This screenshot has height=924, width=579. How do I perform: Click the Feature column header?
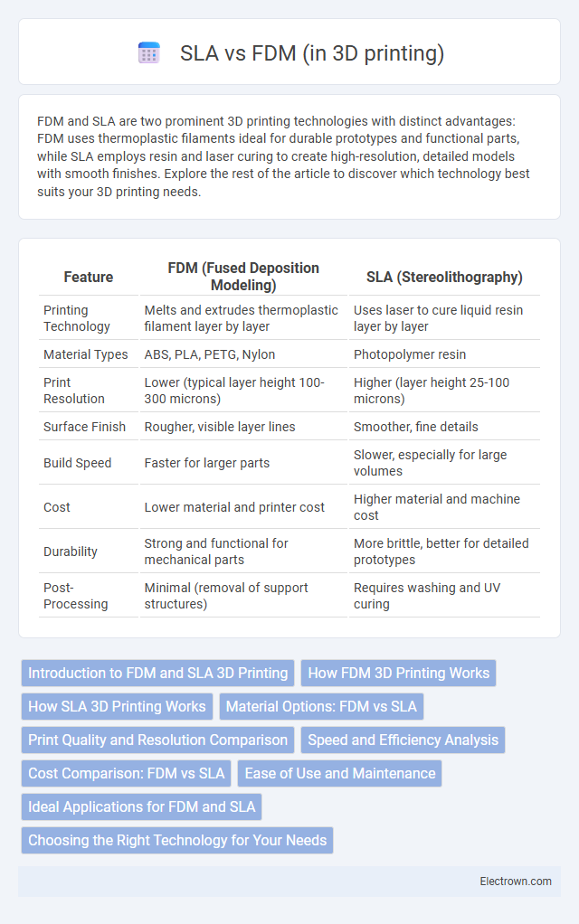(89, 277)
